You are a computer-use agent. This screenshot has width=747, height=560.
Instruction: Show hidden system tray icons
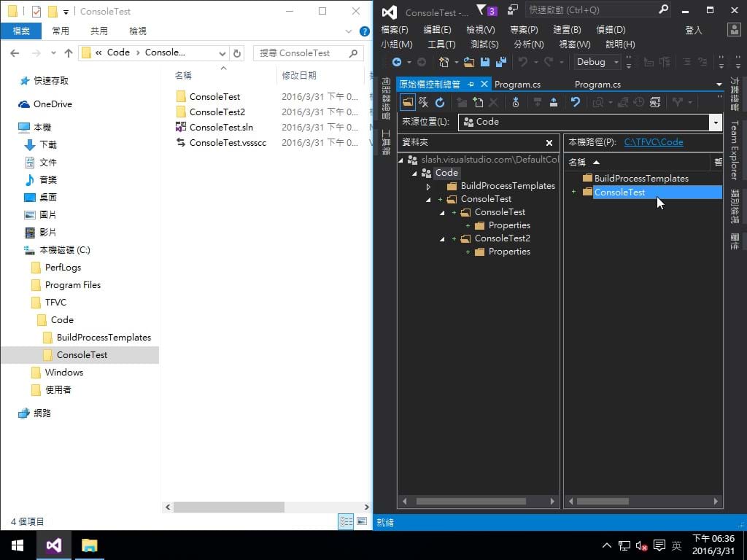pos(606,545)
